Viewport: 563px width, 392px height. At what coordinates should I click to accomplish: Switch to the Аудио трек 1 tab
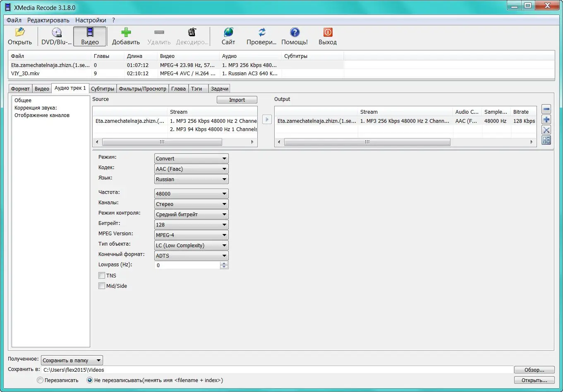pyautogui.click(x=70, y=88)
